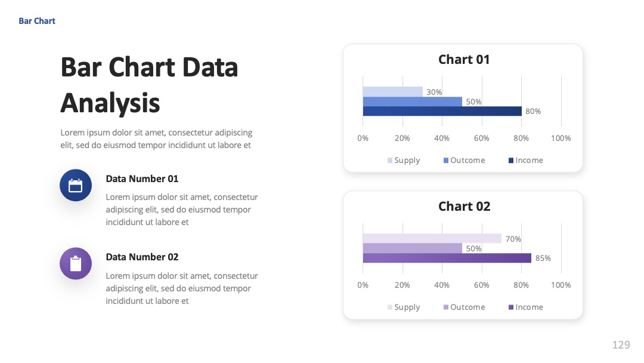Viewport: 644px width, 363px height.
Task: Select the Supply legend swatch in Chart 01
Action: [390, 161]
